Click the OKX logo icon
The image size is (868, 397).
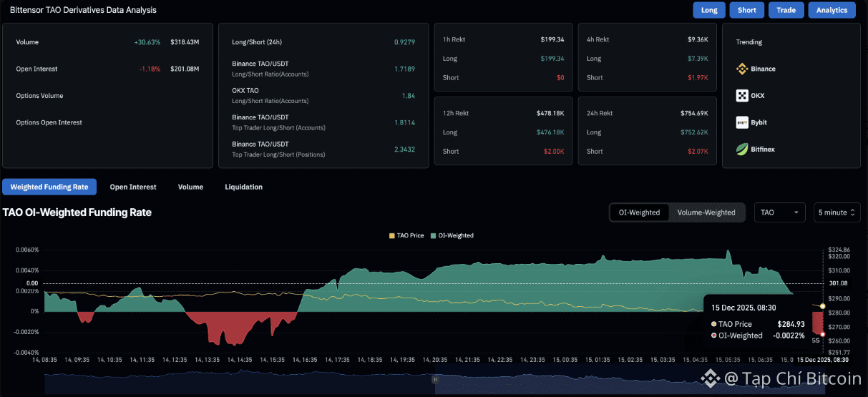(742, 96)
